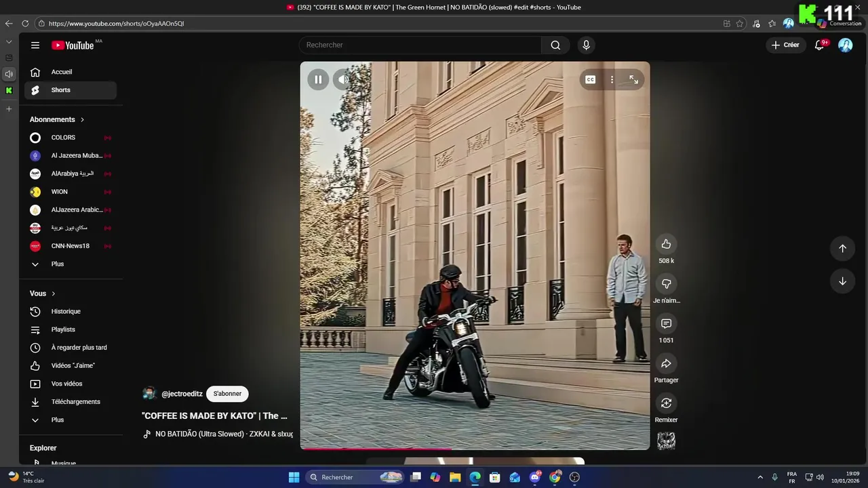Screen dimensions: 868x488
Task: Click the magnifier search button
Action: [555, 45]
